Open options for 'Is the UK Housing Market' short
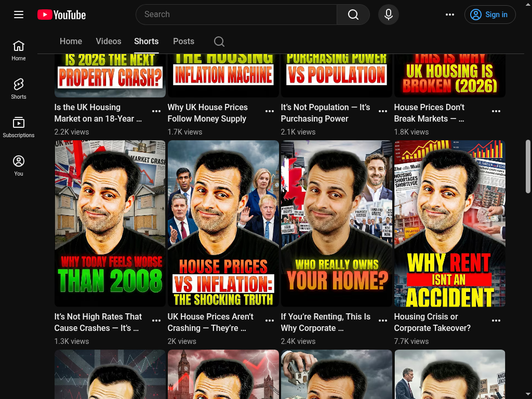Viewport: 532px width, 399px height. (x=156, y=111)
